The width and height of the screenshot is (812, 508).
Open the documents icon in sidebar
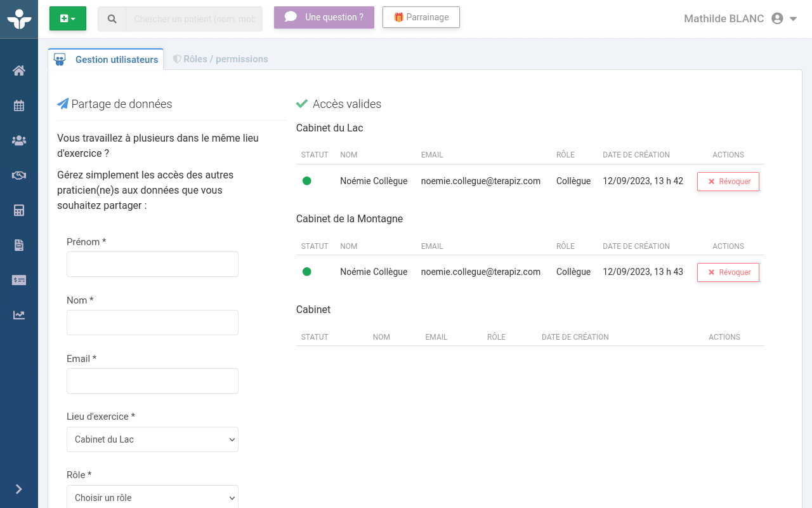tap(19, 245)
